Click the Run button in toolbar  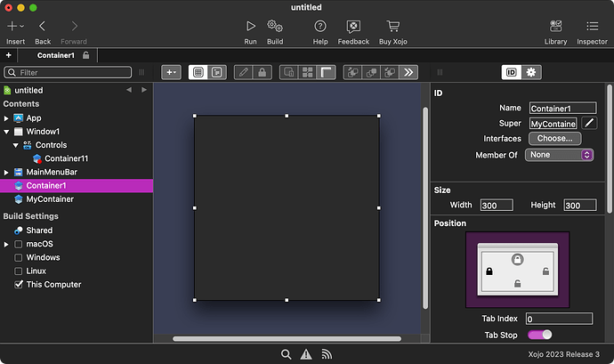[251, 27]
